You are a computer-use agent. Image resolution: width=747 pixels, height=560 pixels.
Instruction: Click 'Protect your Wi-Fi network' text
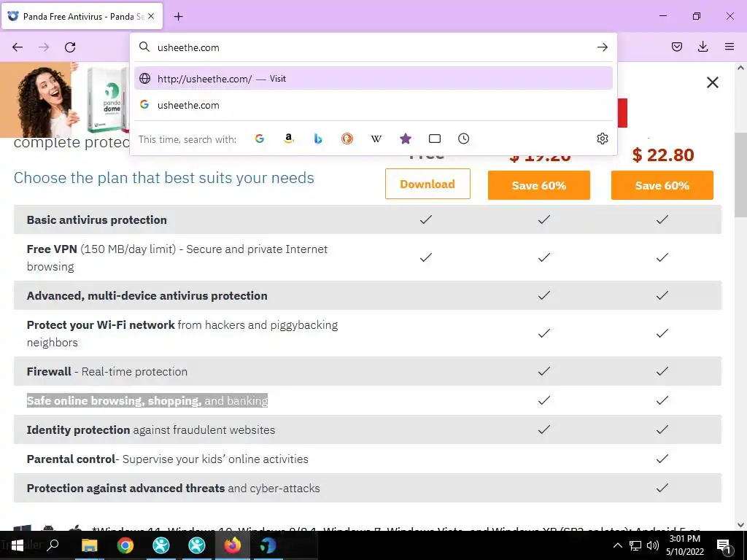tap(101, 324)
